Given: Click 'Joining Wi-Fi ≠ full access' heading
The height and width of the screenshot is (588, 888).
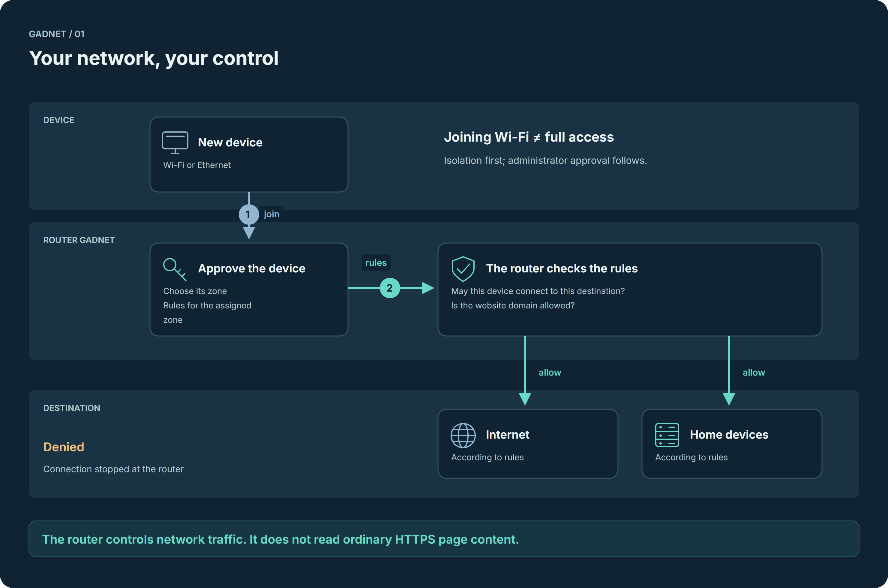Looking at the screenshot, I should (529, 137).
